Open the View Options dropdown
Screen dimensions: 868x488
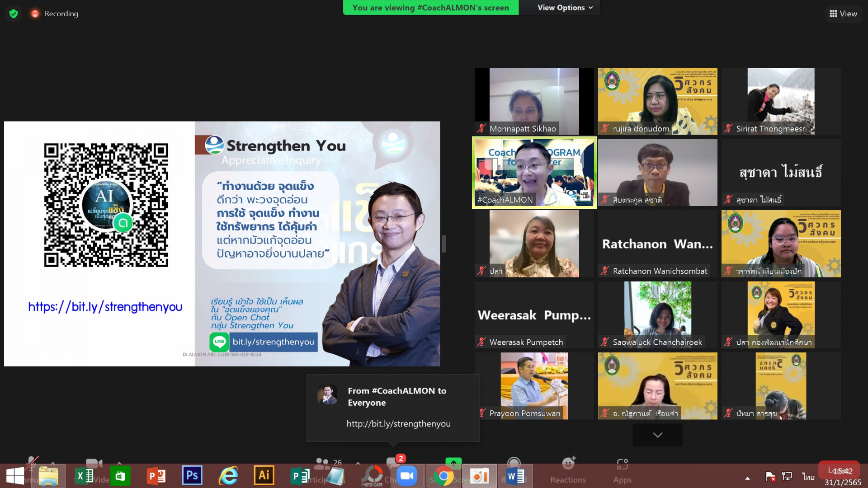[x=565, y=8]
